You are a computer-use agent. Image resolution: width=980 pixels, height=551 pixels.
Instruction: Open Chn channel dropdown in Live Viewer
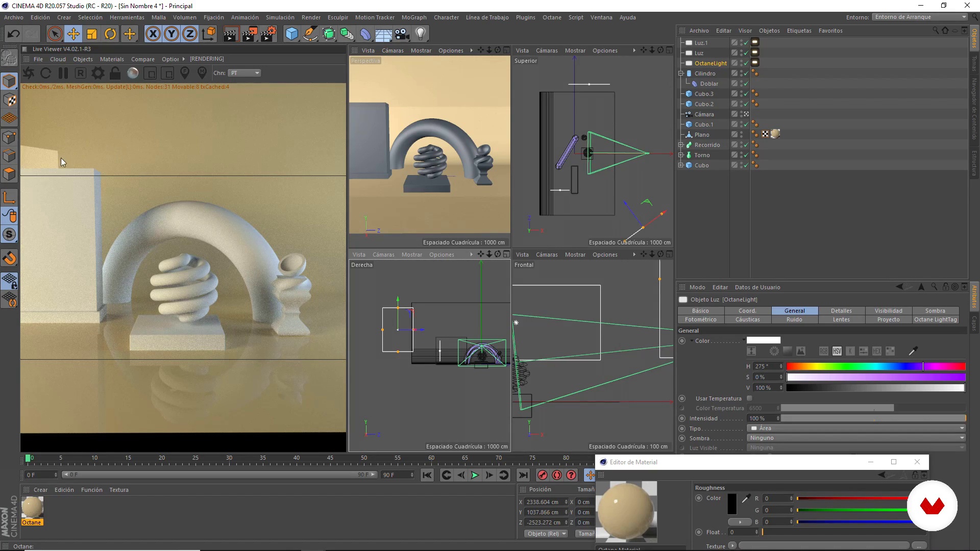tap(244, 73)
